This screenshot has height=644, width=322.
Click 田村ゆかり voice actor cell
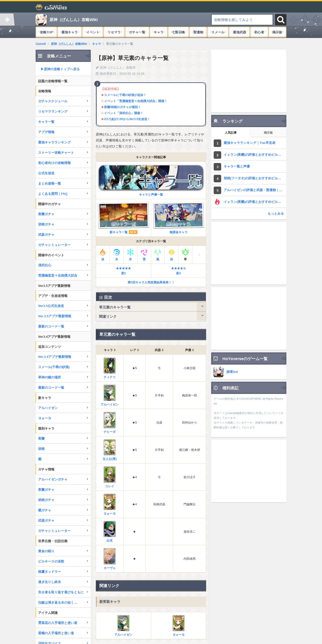coord(189,423)
